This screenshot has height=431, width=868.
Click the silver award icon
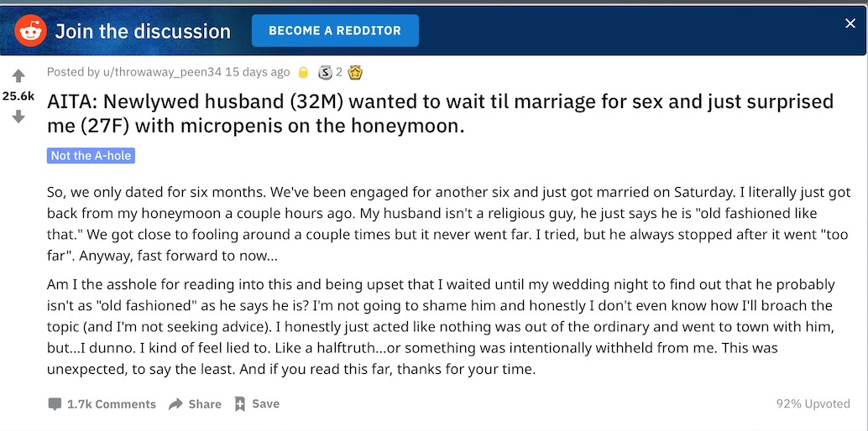(x=326, y=72)
